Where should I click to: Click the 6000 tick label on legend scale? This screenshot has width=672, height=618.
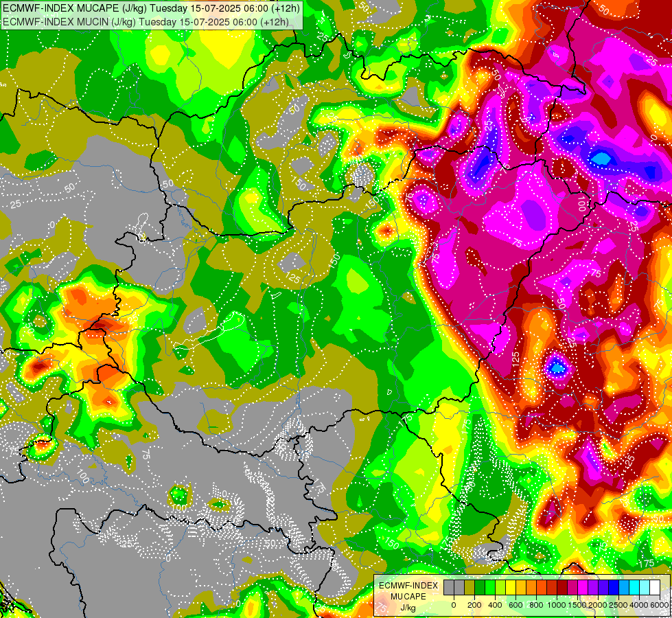(660, 605)
